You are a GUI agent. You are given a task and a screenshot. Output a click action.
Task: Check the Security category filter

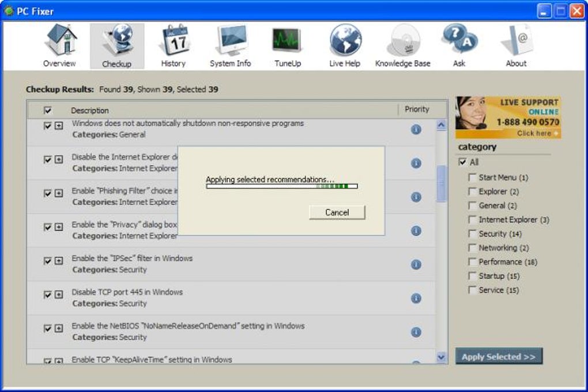473,233
